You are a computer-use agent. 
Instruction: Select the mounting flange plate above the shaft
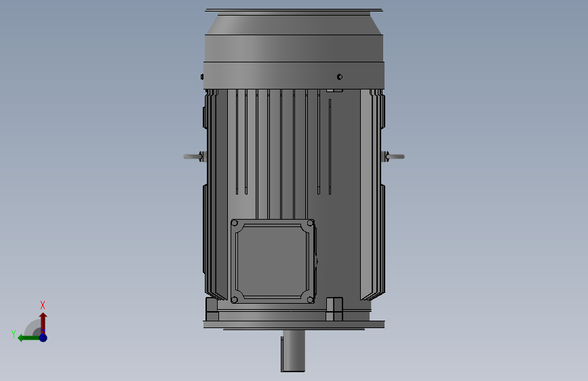point(294,324)
